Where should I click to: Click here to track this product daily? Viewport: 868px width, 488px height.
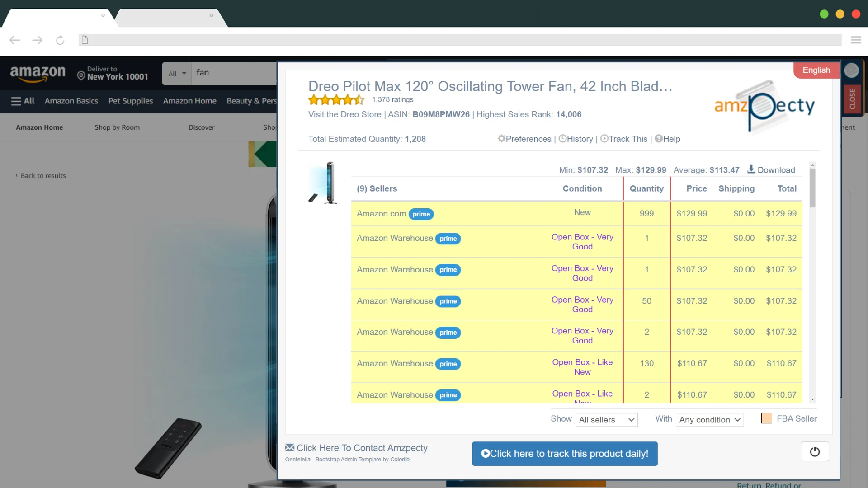pos(565,454)
